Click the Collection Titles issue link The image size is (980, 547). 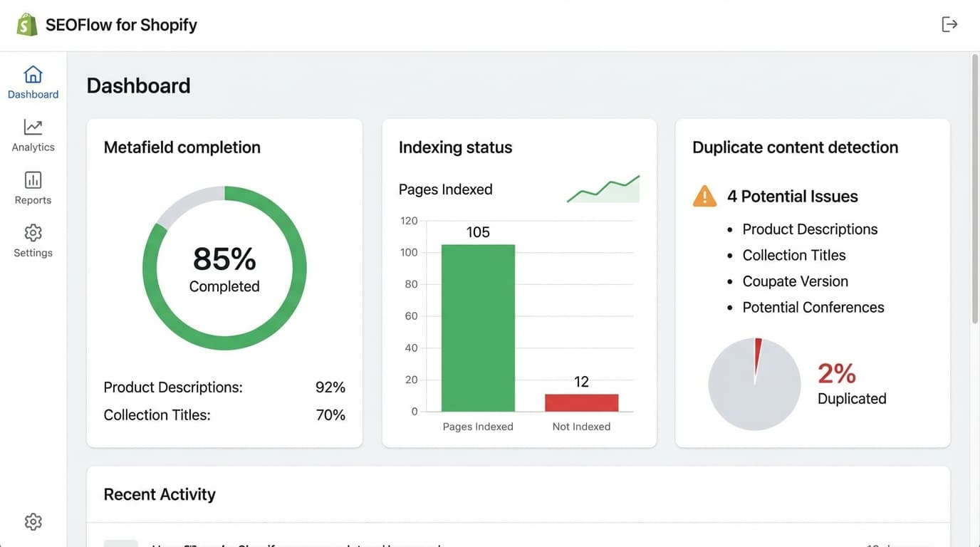point(794,254)
